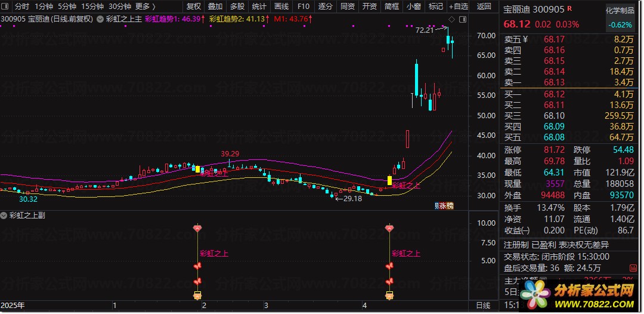Screen dimensions: 644x314
Task: Click the red R badge beside 300905
Action: pos(569,8)
